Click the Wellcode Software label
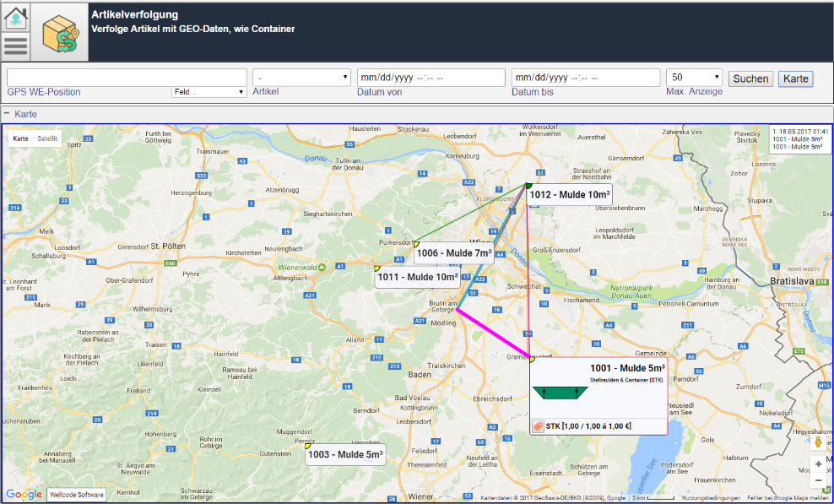This screenshot has width=834, height=504. 77,495
